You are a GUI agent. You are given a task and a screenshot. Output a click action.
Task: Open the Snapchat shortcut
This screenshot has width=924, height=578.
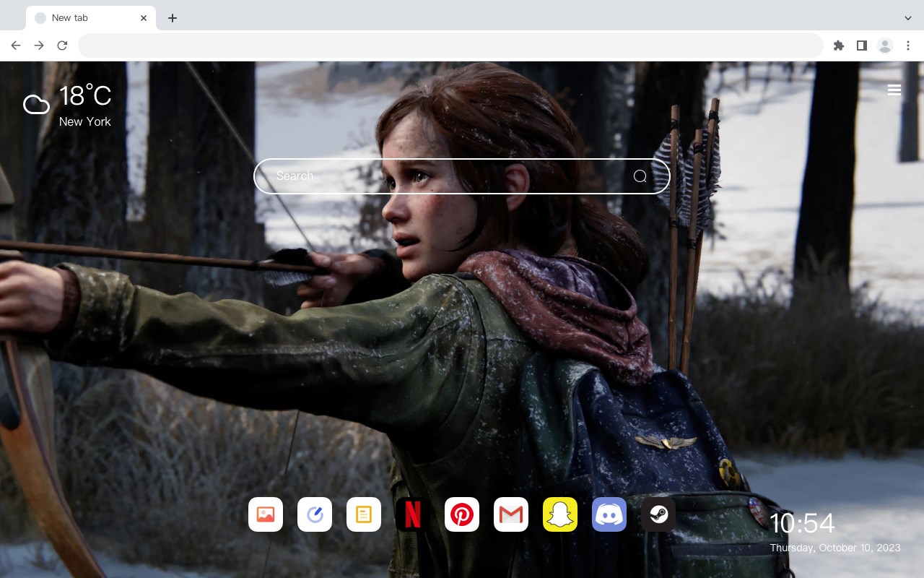(x=560, y=514)
